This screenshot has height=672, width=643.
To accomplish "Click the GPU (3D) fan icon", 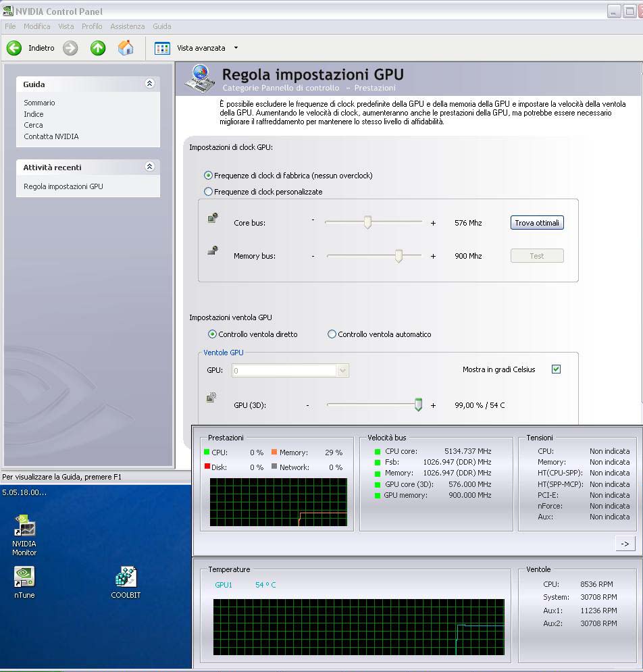I will point(211,397).
